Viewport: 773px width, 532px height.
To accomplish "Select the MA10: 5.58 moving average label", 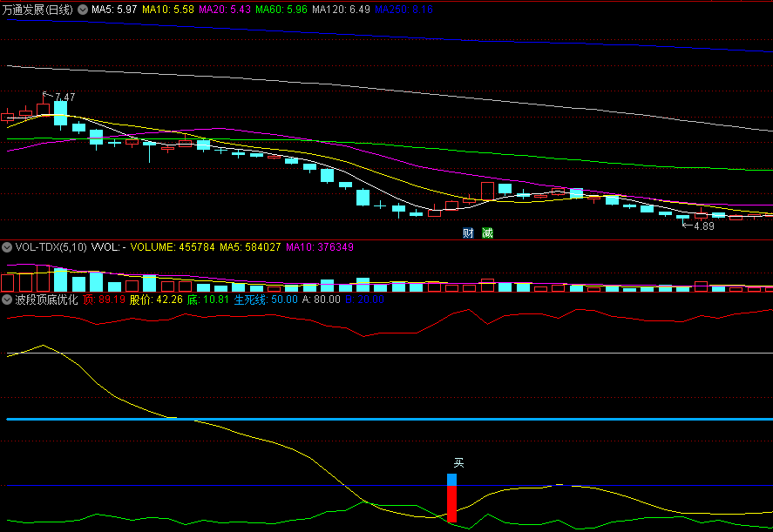I will point(168,10).
